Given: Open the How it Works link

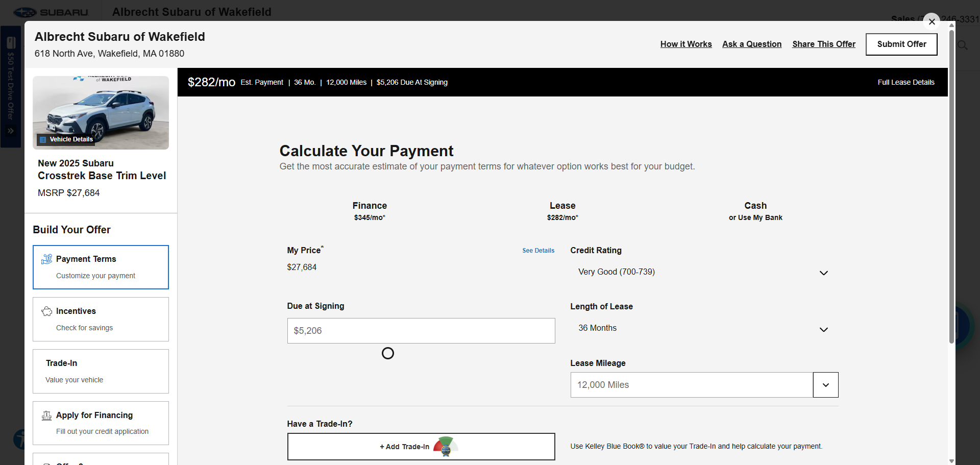Looking at the screenshot, I should click(686, 44).
